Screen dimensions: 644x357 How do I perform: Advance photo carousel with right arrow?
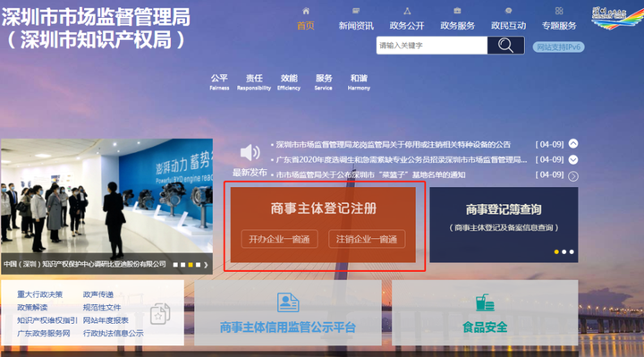pos(206,265)
